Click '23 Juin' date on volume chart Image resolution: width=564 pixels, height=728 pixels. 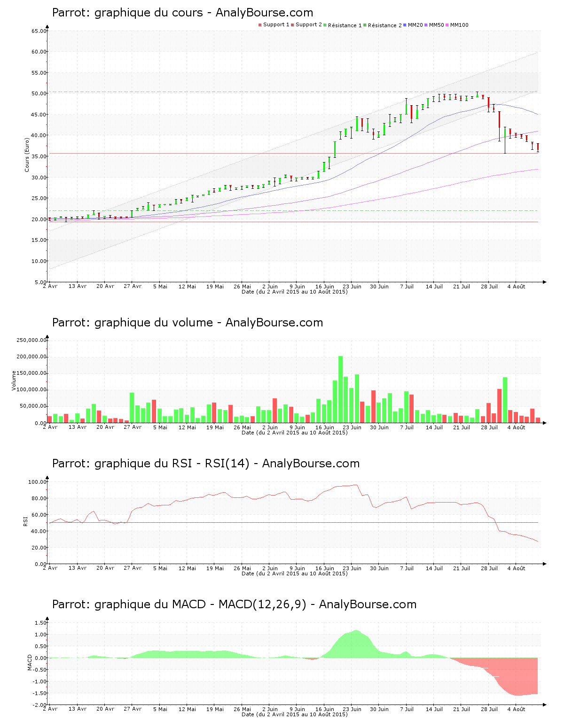pyautogui.click(x=352, y=427)
